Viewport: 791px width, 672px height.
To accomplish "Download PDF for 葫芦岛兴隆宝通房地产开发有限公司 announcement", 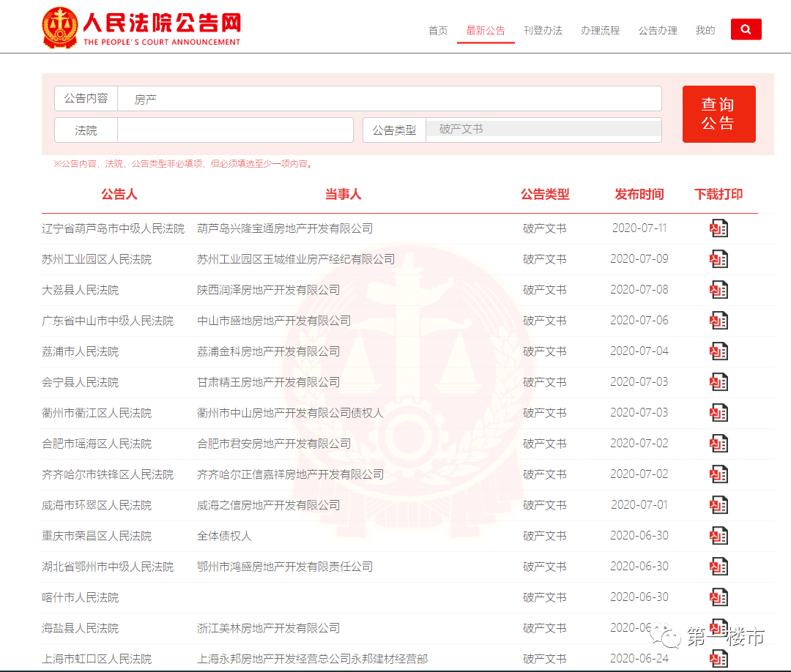I will click(x=718, y=228).
